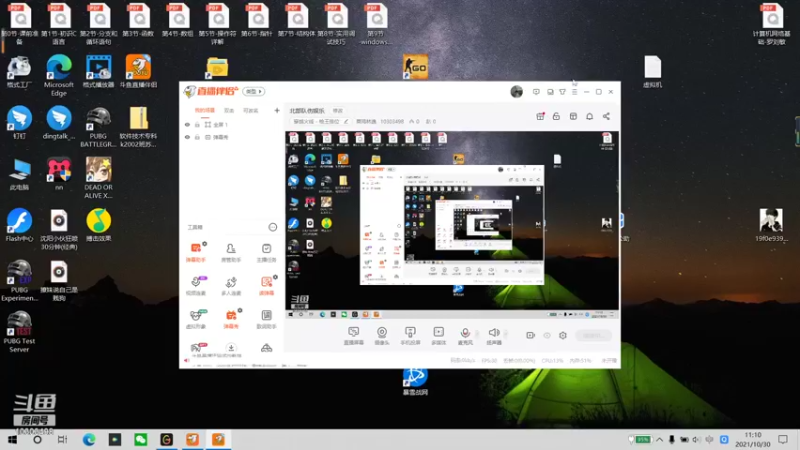Open the gift box icon with red dot
800x450 pixels.
540,116
